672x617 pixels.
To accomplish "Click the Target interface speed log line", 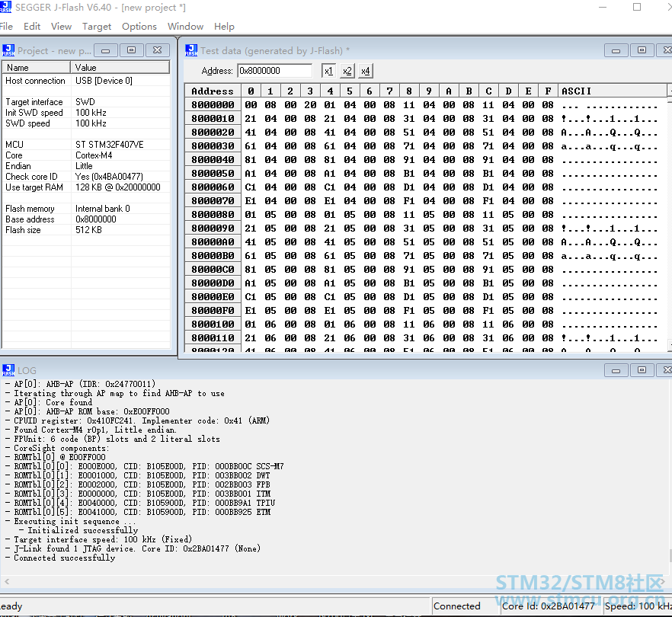I will pos(98,539).
